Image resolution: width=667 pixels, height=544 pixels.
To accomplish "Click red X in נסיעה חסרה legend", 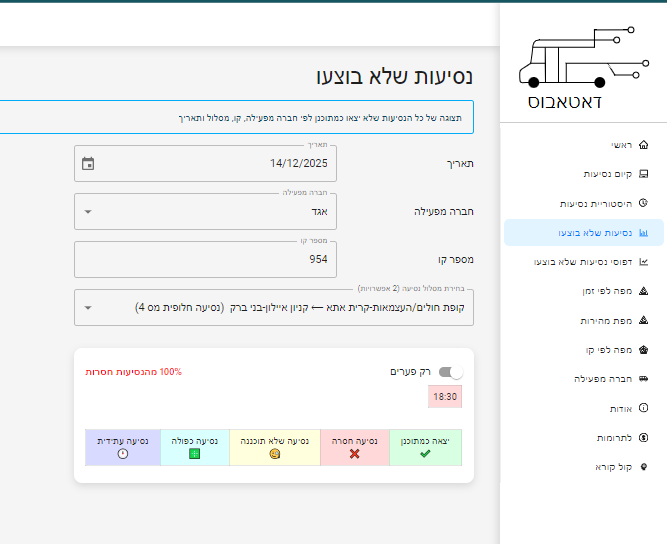I will click(x=354, y=454).
